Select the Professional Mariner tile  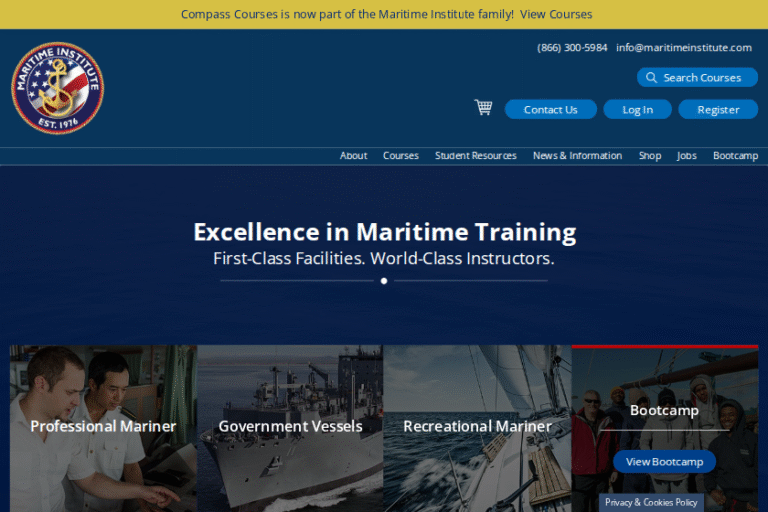pyautogui.click(x=103, y=426)
